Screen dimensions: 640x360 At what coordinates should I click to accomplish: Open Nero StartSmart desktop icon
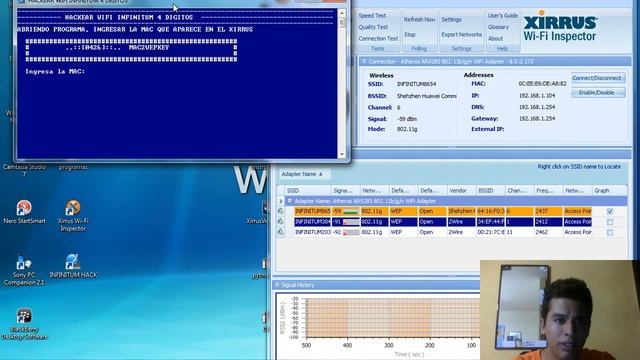pyautogui.click(x=24, y=212)
